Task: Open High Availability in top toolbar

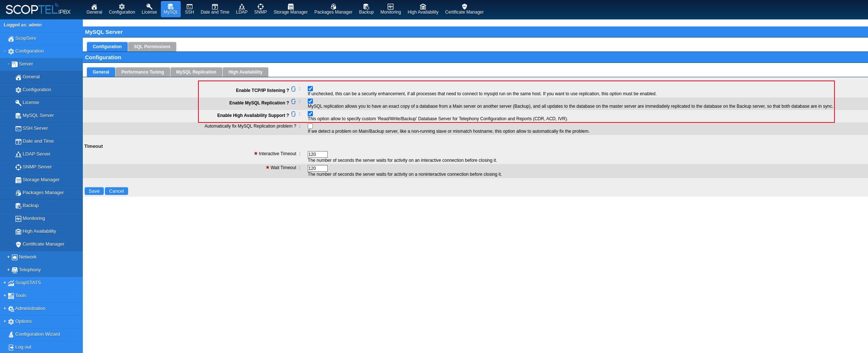Action: coord(423,9)
